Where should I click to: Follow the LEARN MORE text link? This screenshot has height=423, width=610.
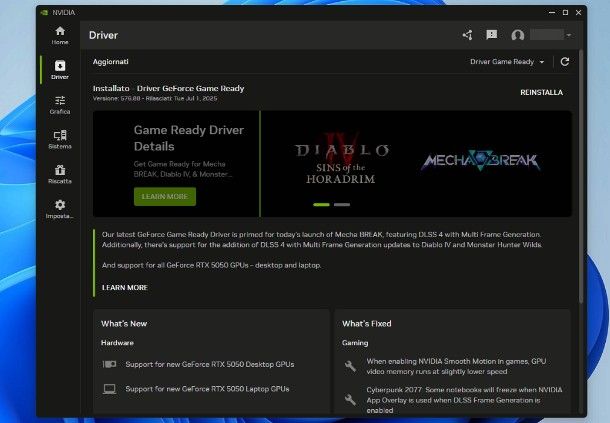(x=125, y=287)
